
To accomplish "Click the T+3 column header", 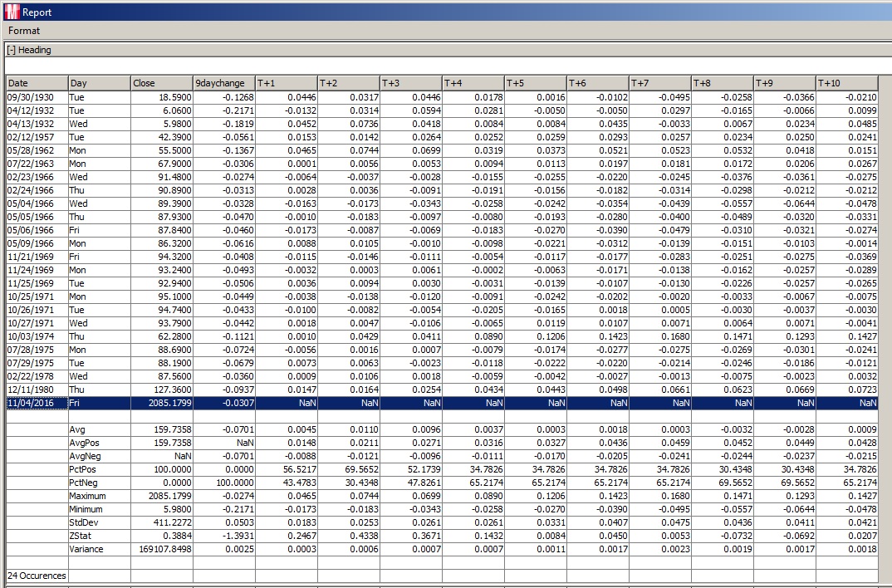I will click(x=411, y=83).
